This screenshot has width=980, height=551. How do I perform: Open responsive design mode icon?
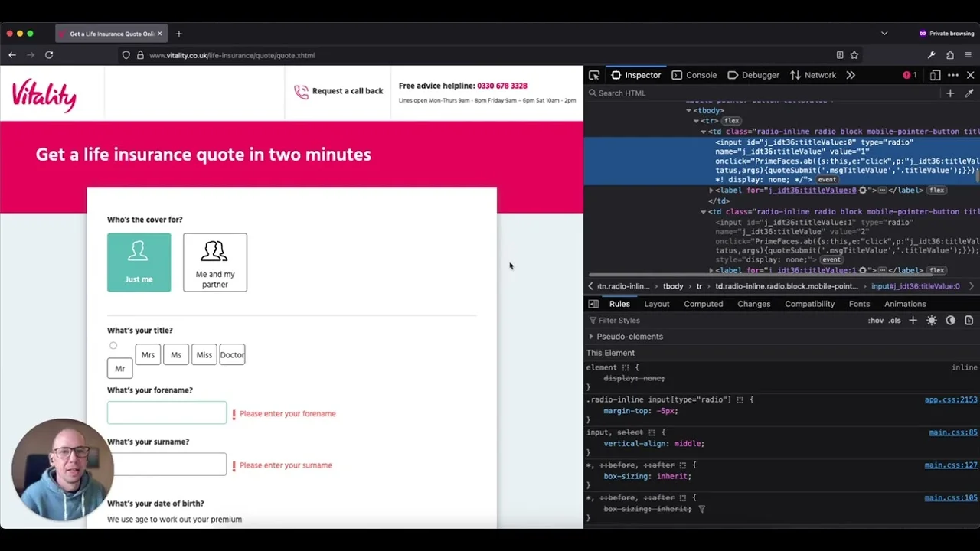935,75
